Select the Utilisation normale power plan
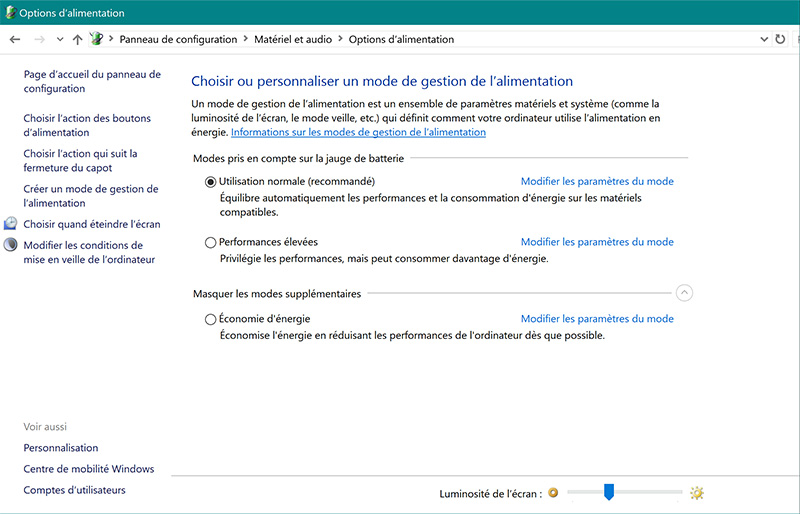This screenshot has width=800, height=514. point(210,182)
